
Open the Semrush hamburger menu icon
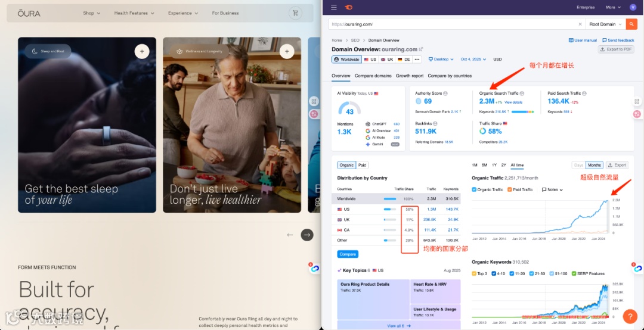[334, 7]
